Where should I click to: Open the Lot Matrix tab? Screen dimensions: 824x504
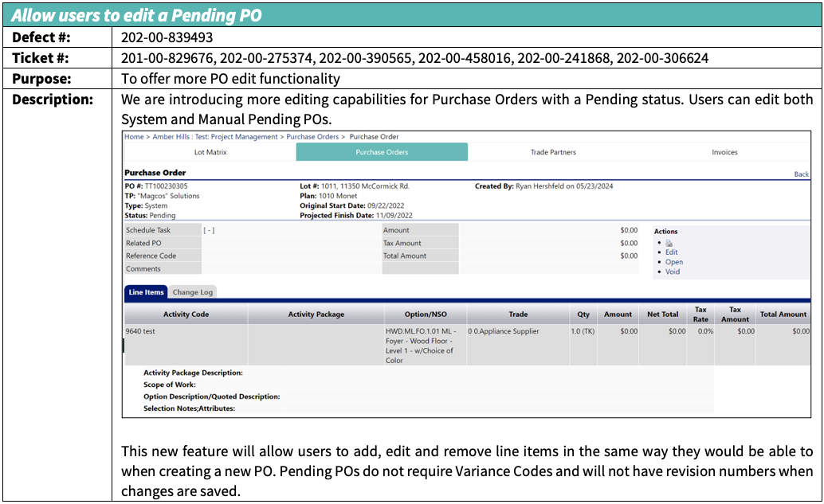click(210, 152)
